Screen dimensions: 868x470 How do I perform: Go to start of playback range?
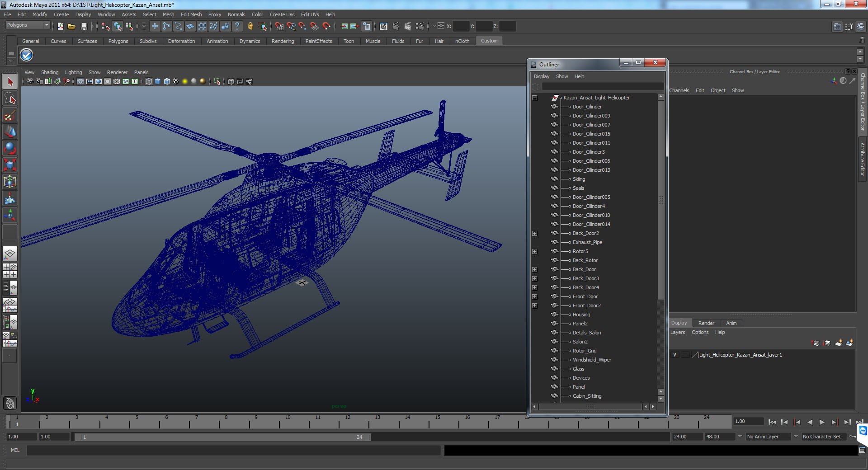click(x=772, y=422)
